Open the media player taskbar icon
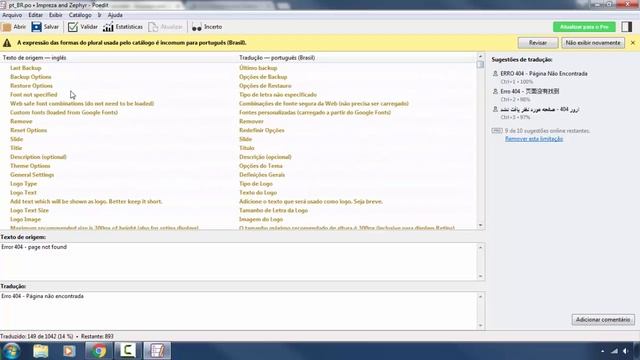The height and width of the screenshot is (360, 640). 69,351
